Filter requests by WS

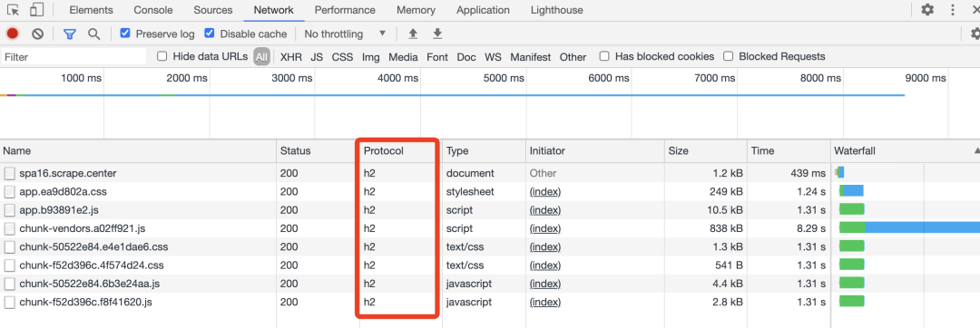(x=493, y=57)
